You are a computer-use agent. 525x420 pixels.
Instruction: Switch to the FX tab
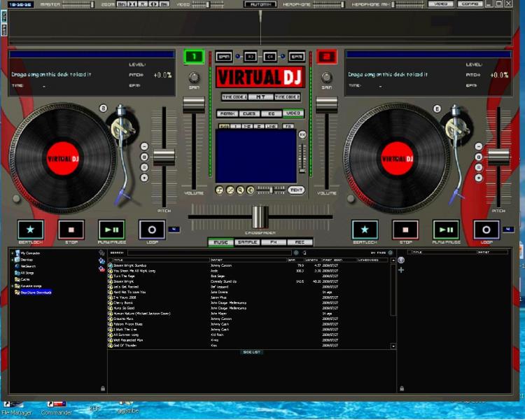pos(274,242)
